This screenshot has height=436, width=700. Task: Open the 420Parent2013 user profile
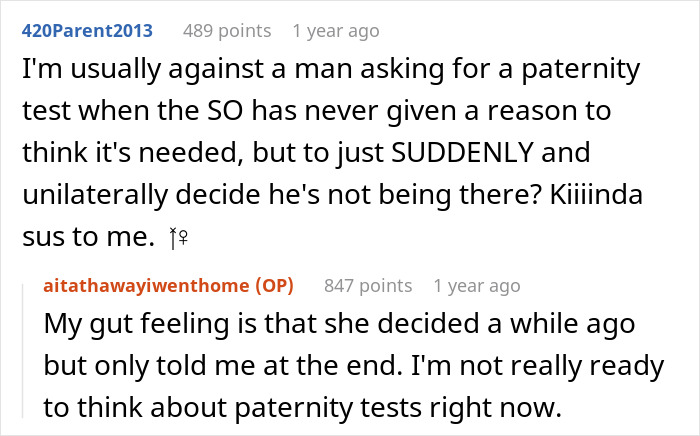[86, 31]
